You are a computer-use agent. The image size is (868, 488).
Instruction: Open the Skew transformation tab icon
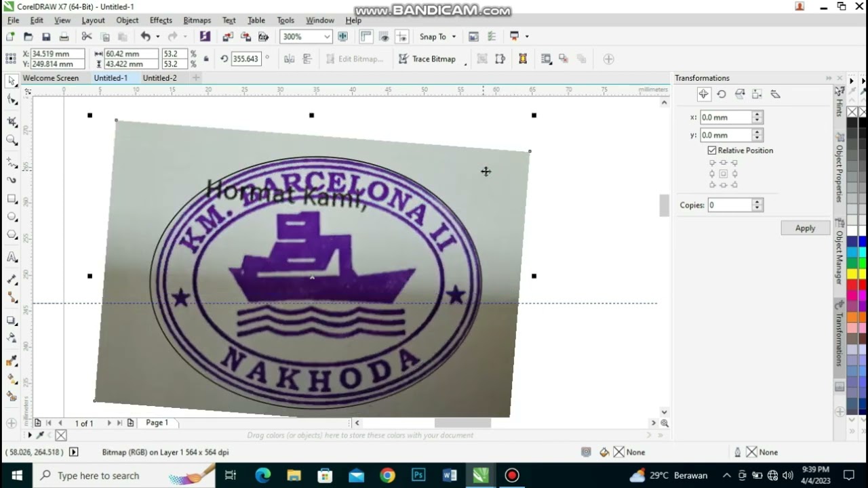click(x=776, y=94)
